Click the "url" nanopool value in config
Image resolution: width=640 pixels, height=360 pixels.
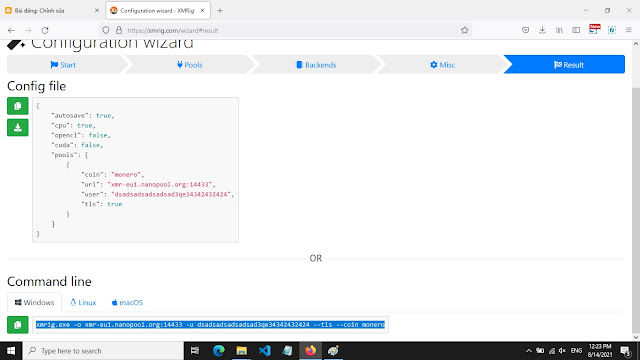point(160,184)
